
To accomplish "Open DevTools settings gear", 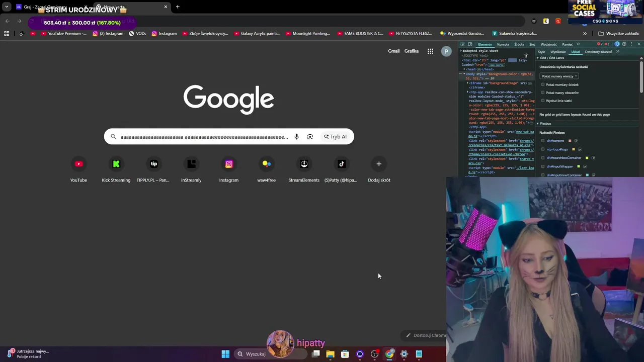I will tap(624, 44).
